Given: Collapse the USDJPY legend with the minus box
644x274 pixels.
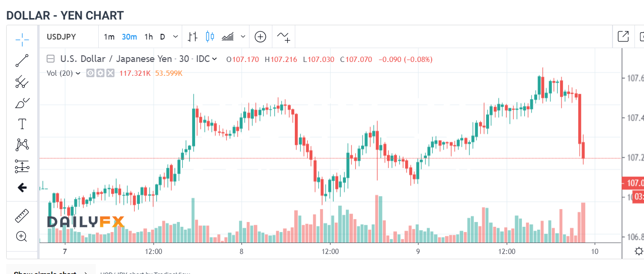Looking at the screenshot, I should [x=50, y=59].
